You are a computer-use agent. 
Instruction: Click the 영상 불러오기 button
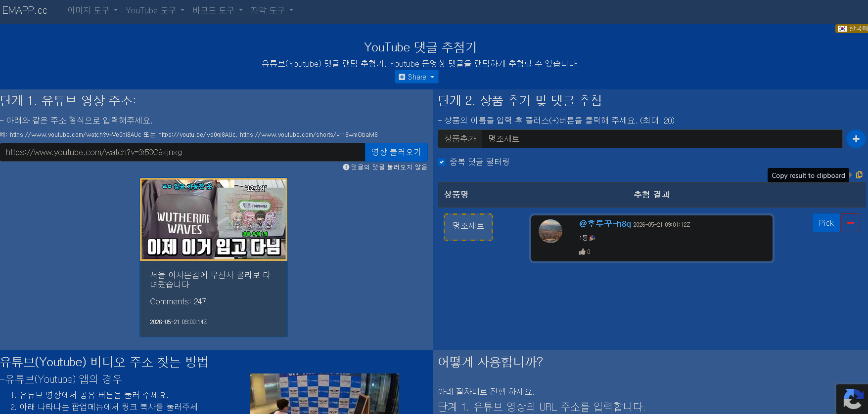coord(396,152)
